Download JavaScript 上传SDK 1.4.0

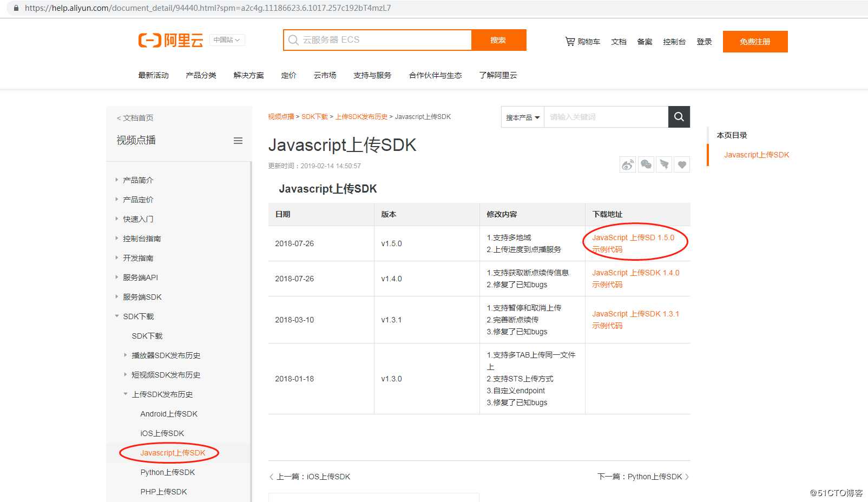coord(636,273)
